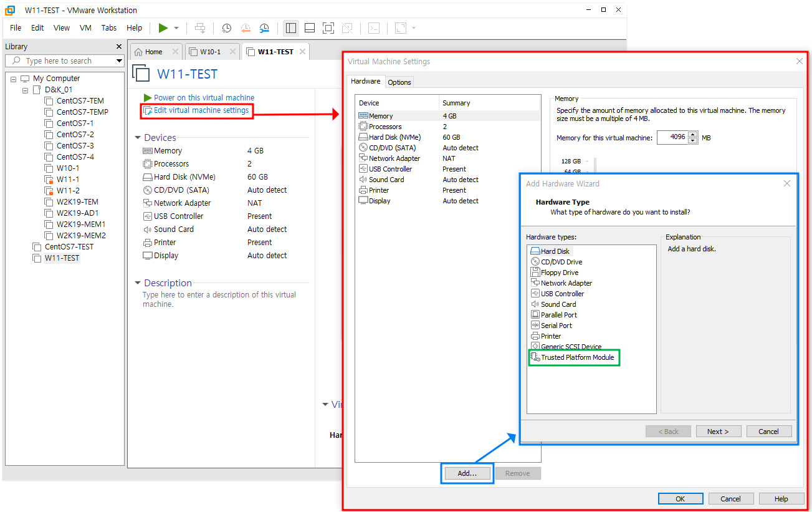Open the Help menu
The width and height of the screenshot is (812, 512).
[135, 28]
